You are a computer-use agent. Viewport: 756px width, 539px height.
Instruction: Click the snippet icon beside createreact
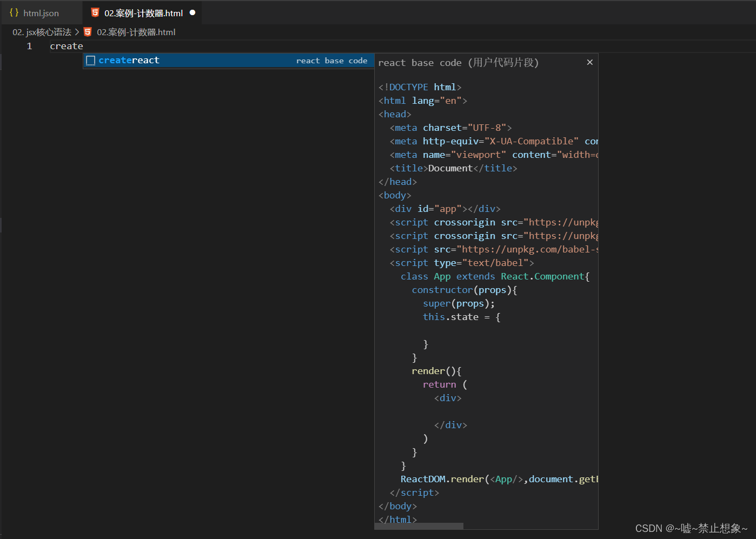pyautogui.click(x=91, y=61)
